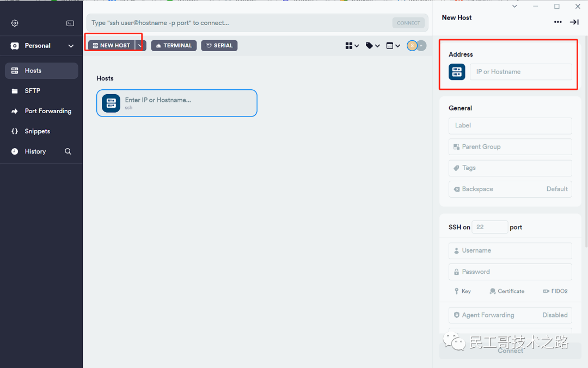Open the settings gear in sidebar

click(x=15, y=23)
